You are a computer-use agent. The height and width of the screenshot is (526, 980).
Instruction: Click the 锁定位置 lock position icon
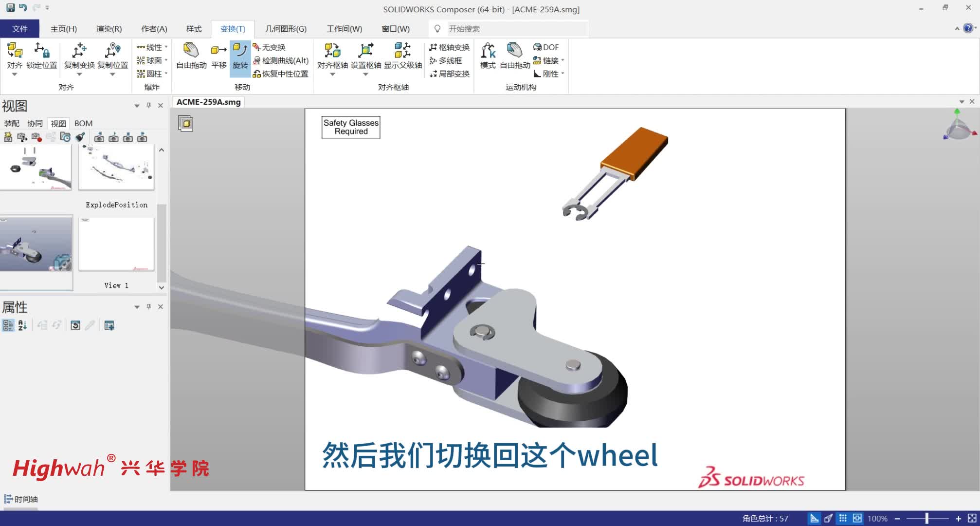tap(42, 50)
